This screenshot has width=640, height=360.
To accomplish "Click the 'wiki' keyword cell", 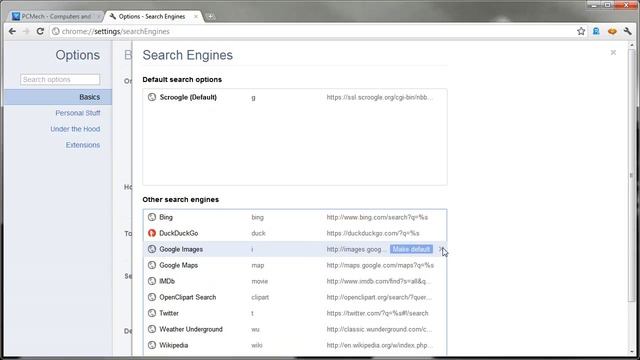I will (x=257, y=345).
